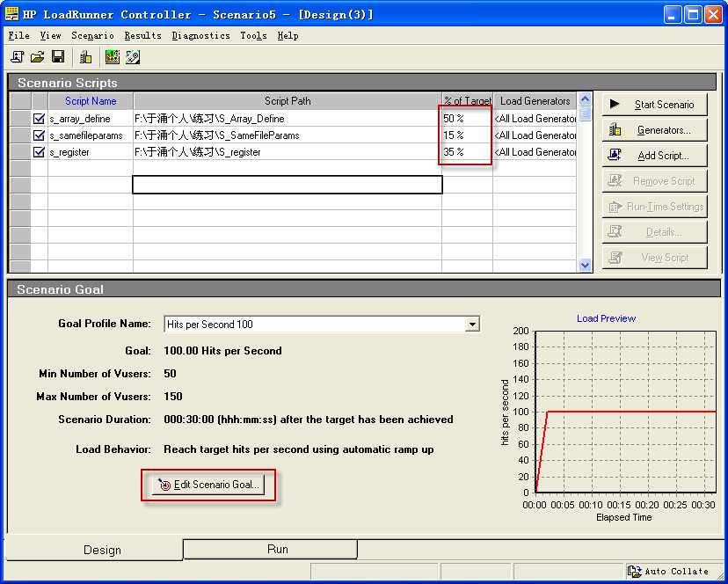Click the Script Path column header
728x584 pixels.
(288, 101)
